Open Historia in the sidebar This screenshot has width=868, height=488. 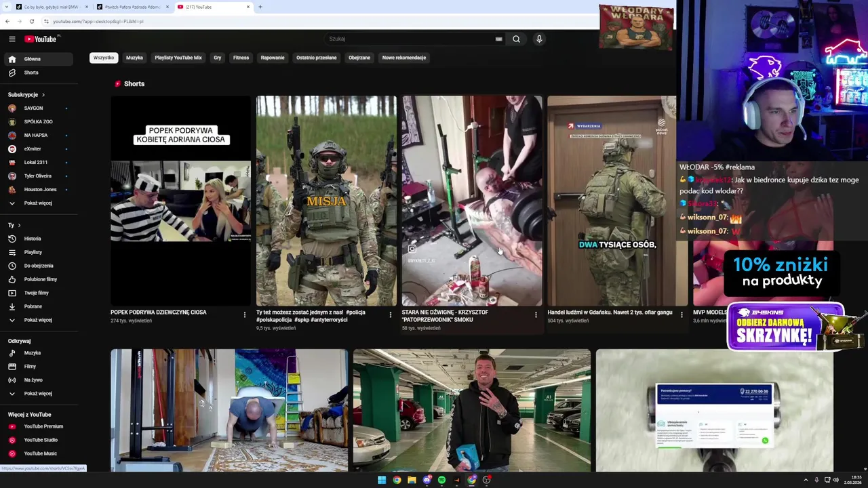[37, 239]
